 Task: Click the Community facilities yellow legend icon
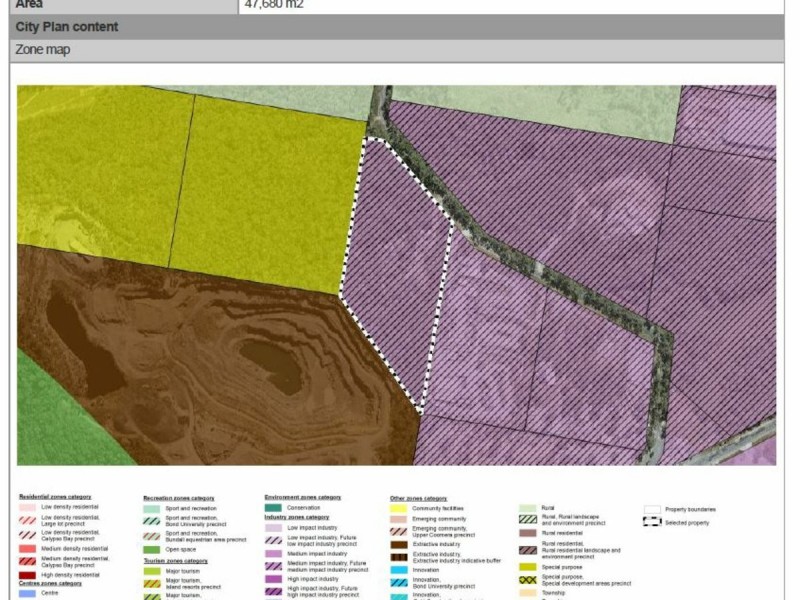click(398, 508)
